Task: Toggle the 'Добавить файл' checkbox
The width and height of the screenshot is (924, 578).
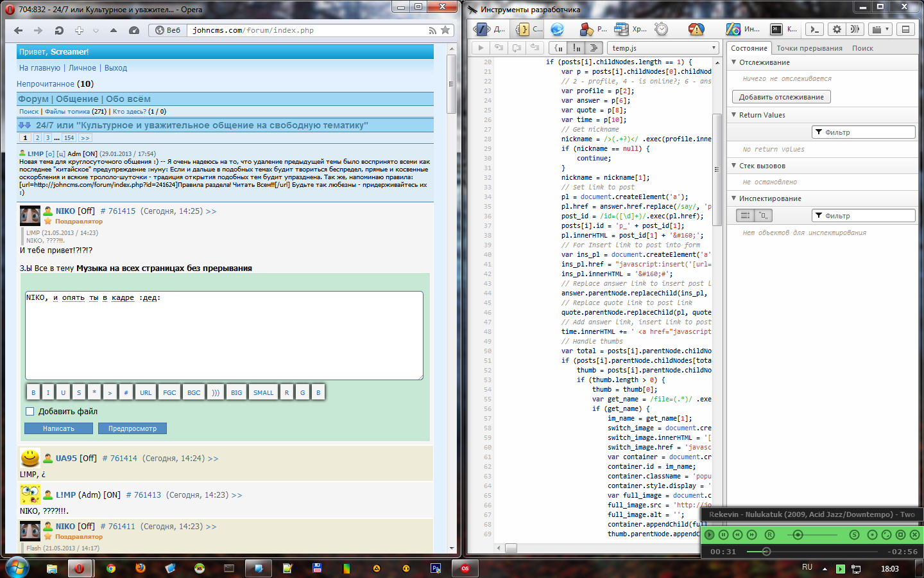Action: [x=30, y=411]
